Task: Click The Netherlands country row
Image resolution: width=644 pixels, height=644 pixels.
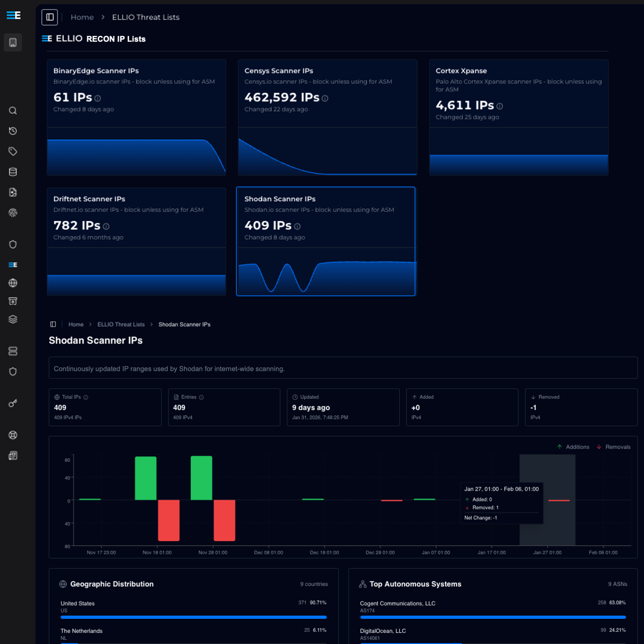Action: tap(194, 635)
